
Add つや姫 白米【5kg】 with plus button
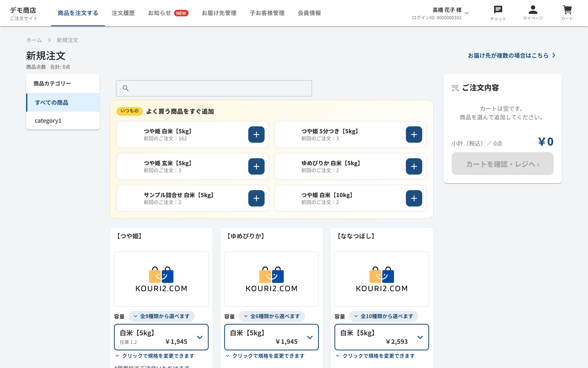tap(256, 134)
